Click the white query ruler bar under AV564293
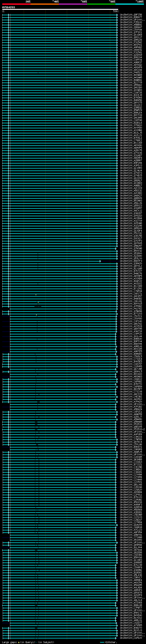This screenshot has height=644, width=146. 60,9
